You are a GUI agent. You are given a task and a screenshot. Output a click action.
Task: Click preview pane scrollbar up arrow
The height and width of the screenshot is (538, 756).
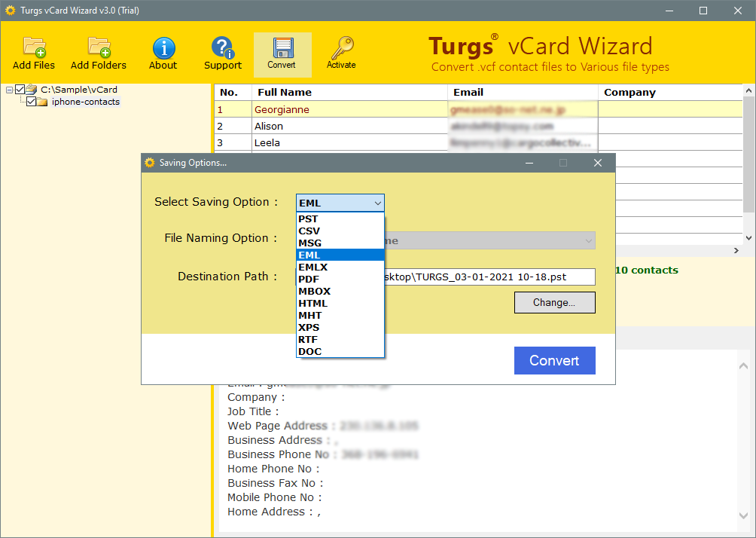coord(743,365)
